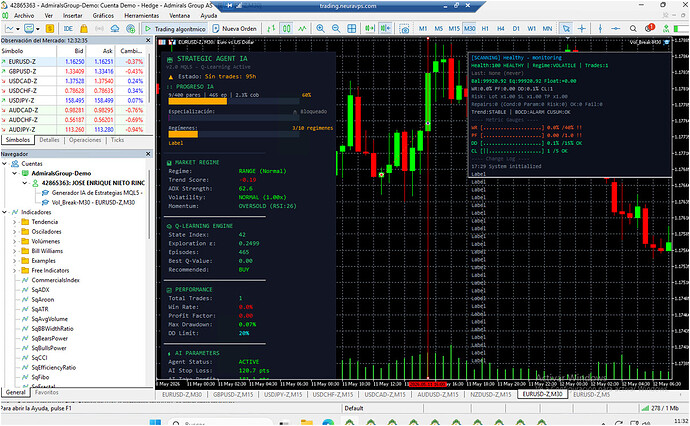Open the Archivo menu
This screenshot has width=690, height=426.
click(24, 15)
